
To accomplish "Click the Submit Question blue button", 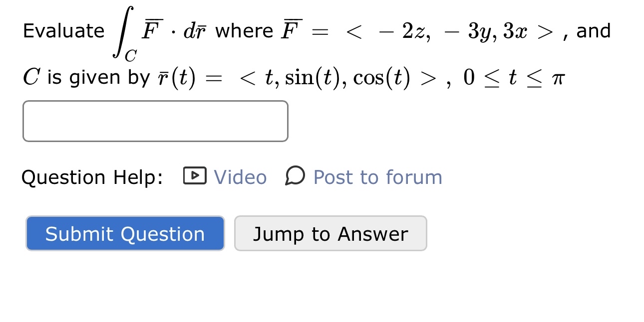I will [x=125, y=233].
